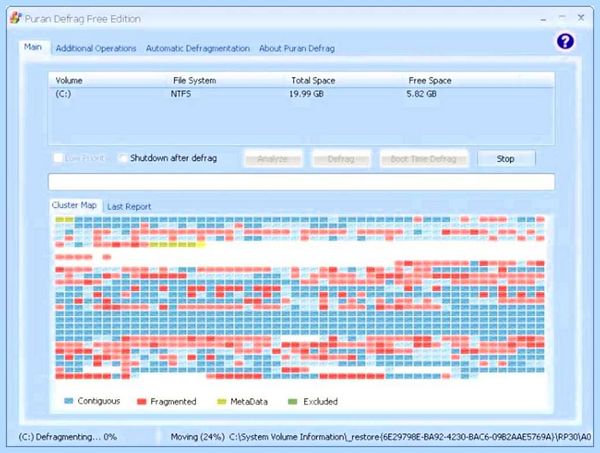600x453 pixels.
Task: Click the Defrag button
Action: tap(341, 159)
